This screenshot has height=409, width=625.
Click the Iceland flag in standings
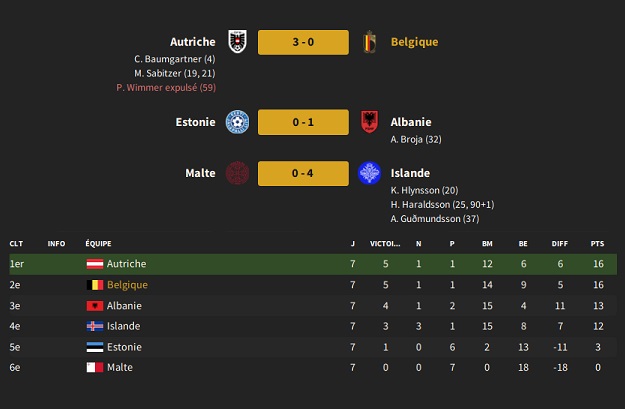click(x=95, y=326)
